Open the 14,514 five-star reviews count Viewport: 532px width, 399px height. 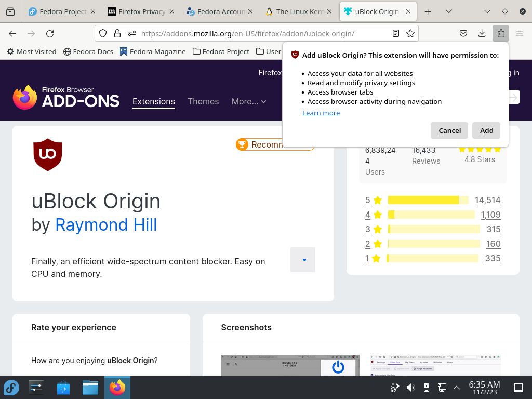pos(487,200)
